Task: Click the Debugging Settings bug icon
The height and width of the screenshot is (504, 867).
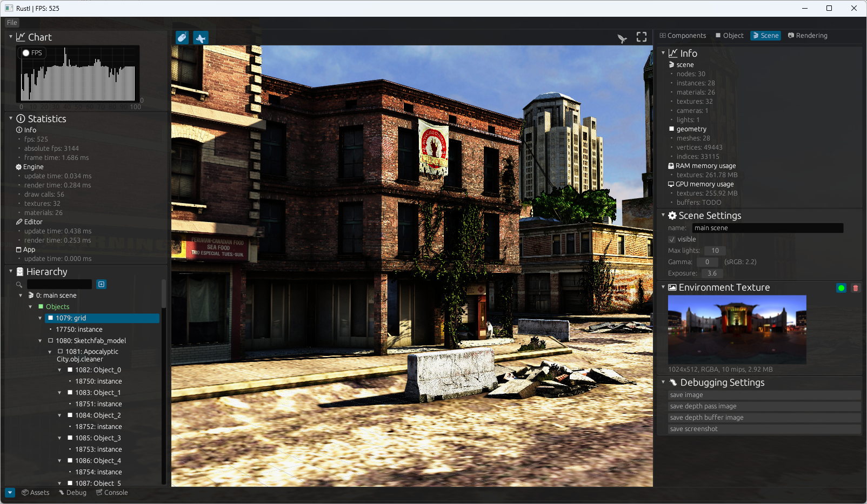Action: coord(673,382)
